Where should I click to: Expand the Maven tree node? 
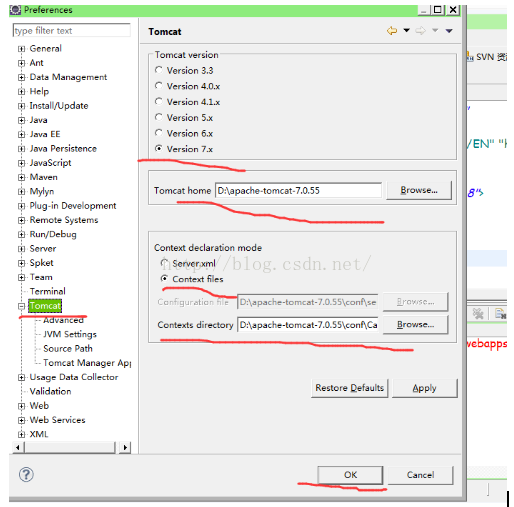21,178
